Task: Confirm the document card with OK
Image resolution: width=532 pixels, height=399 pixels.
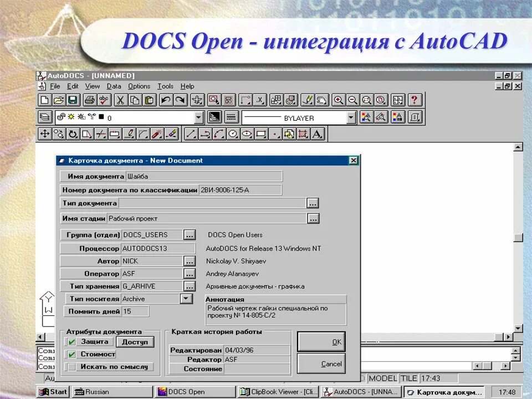Action: tap(321, 342)
